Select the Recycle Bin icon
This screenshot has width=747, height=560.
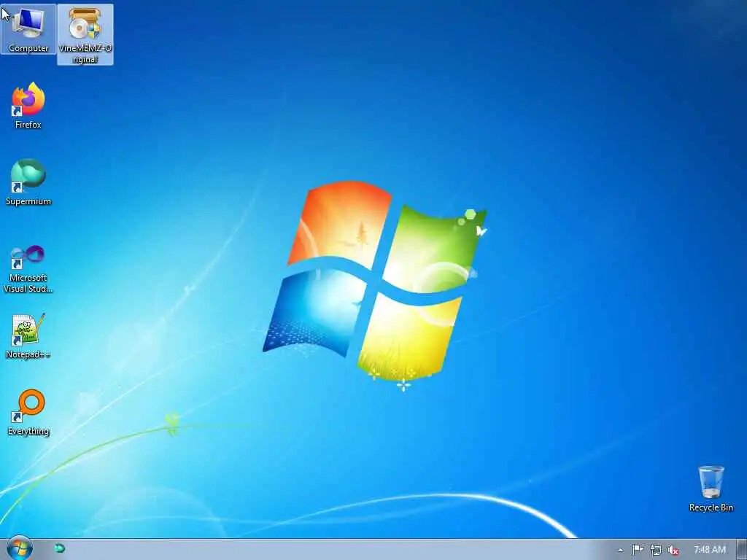(x=711, y=489)
